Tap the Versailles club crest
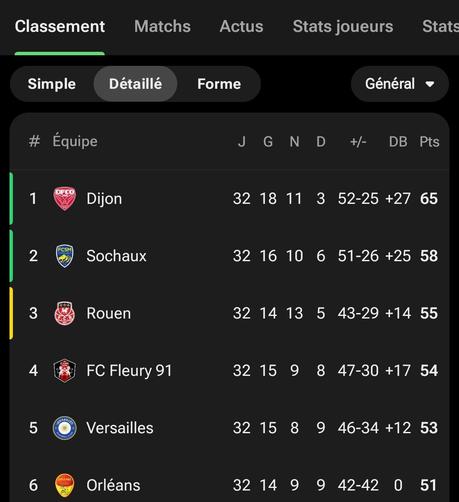The height and width of the screenshot is (502, 459). [x=65, y=428]
